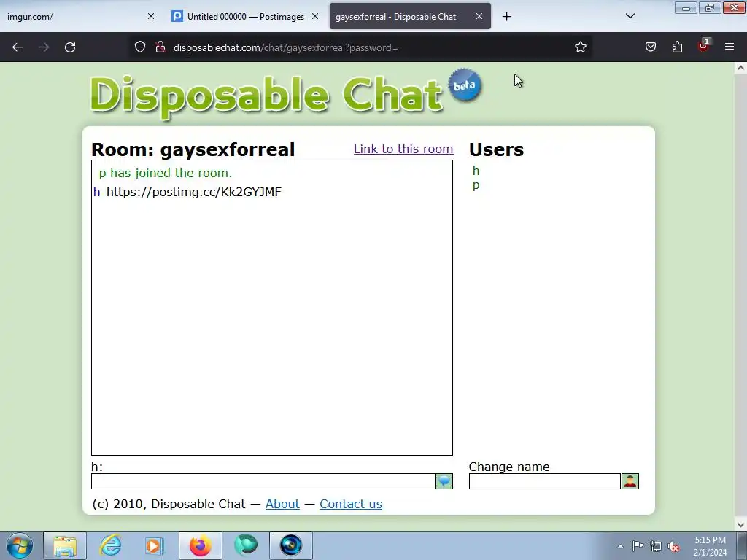Launch Internet Explorer from the taskbar
The image size is (747, 560).
110,545
